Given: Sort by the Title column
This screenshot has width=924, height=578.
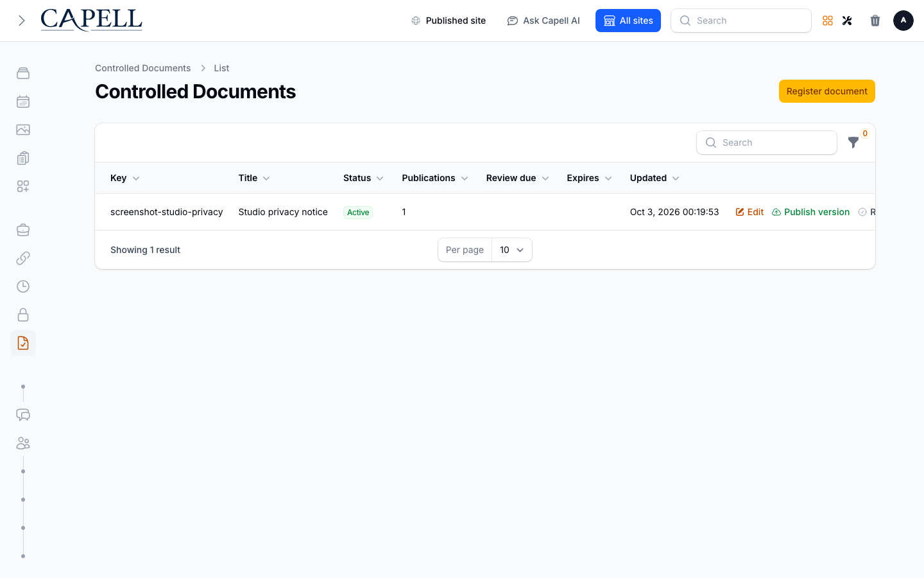Looking at the screenshot, I should coord(254,178).
